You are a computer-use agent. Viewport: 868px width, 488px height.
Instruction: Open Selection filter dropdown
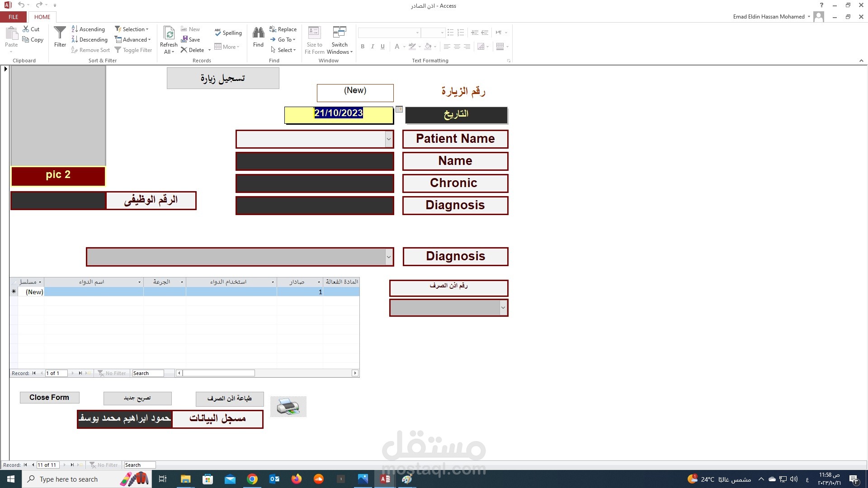132,29
